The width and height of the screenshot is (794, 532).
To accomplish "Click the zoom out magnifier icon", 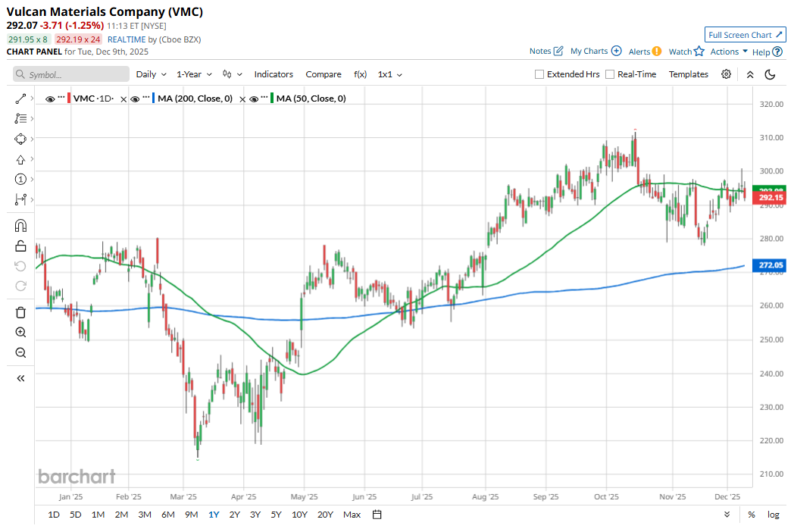I will [x=20, y=352].
